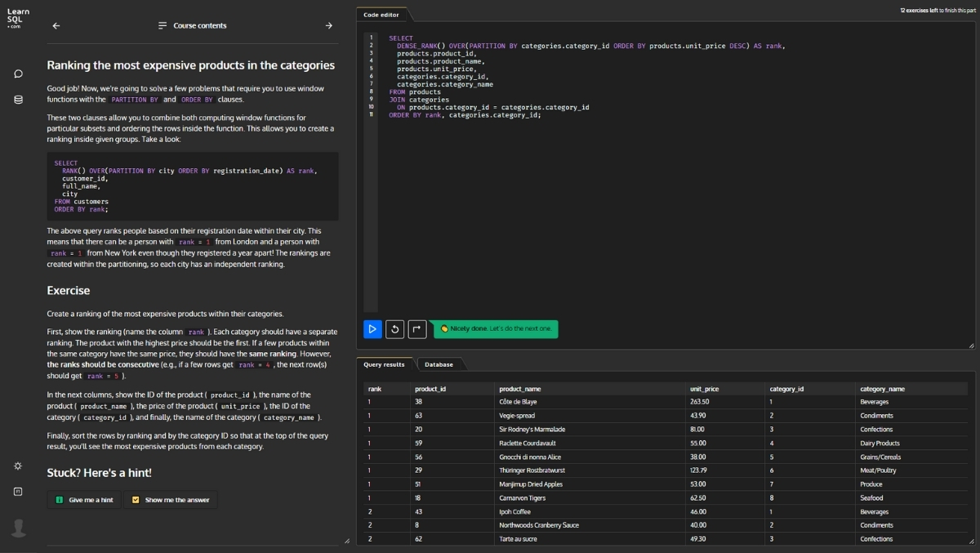This screenshot has width=980, height=553.
Task: Click the turn-right arrow button beside reset
Action: click(416, 328)
